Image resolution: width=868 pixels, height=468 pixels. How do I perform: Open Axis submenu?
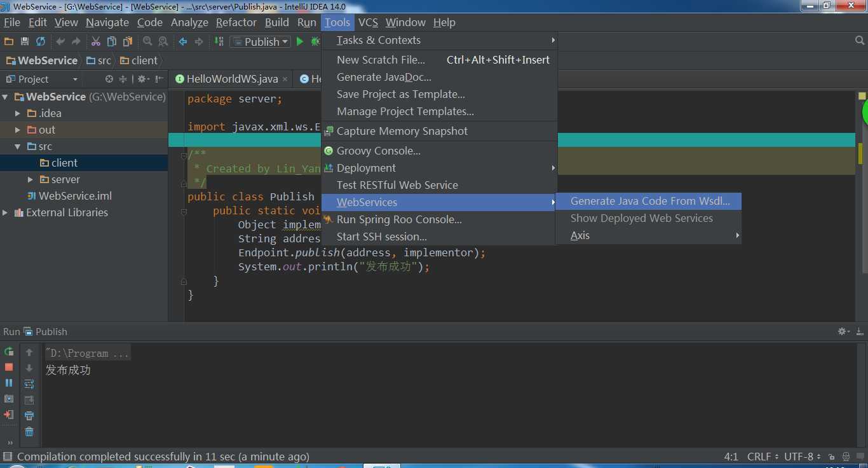[x=648, y=235]
